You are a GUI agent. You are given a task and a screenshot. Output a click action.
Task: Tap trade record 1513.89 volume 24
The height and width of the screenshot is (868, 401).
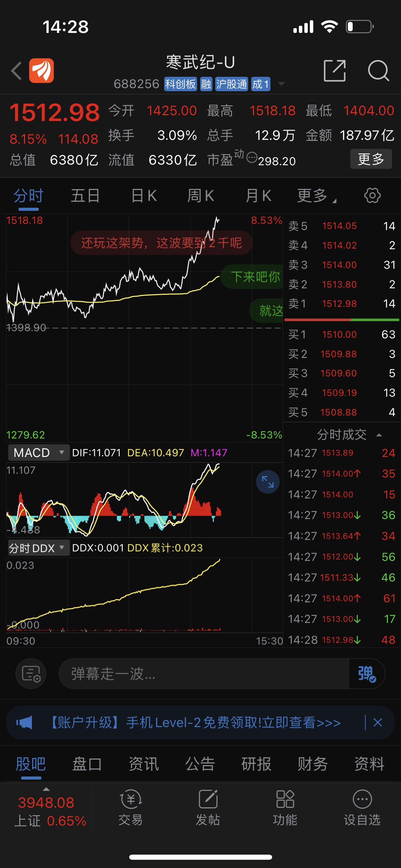click(342, 453)
